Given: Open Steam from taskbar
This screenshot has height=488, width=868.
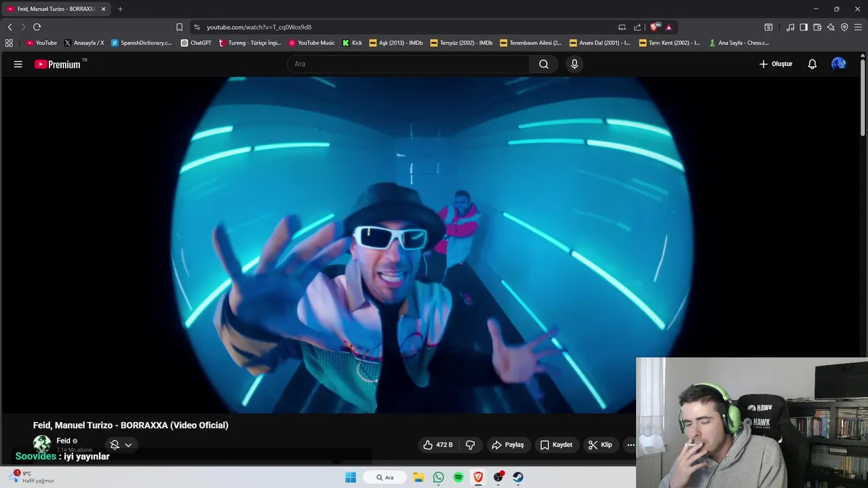Looking at the screenshot, I should tap(518, 477).
